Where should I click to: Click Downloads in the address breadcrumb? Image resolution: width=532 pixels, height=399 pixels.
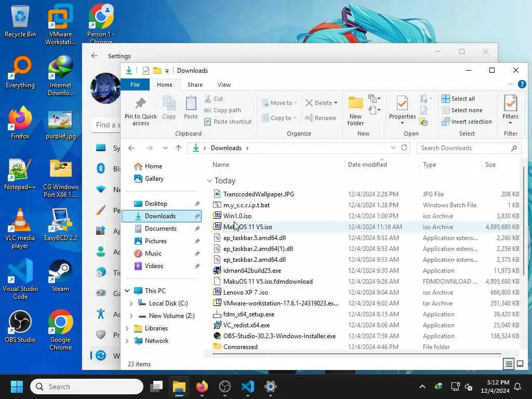pos(226,148)
